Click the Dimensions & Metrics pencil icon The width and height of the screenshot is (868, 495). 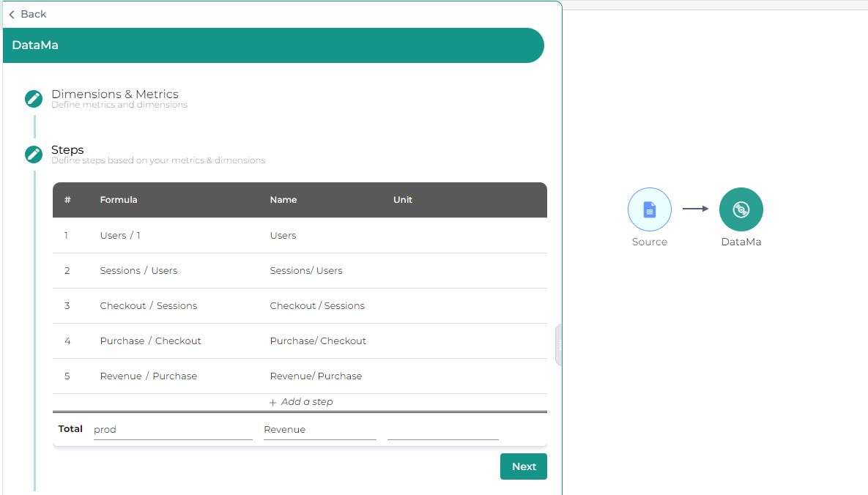pos(34,99)
